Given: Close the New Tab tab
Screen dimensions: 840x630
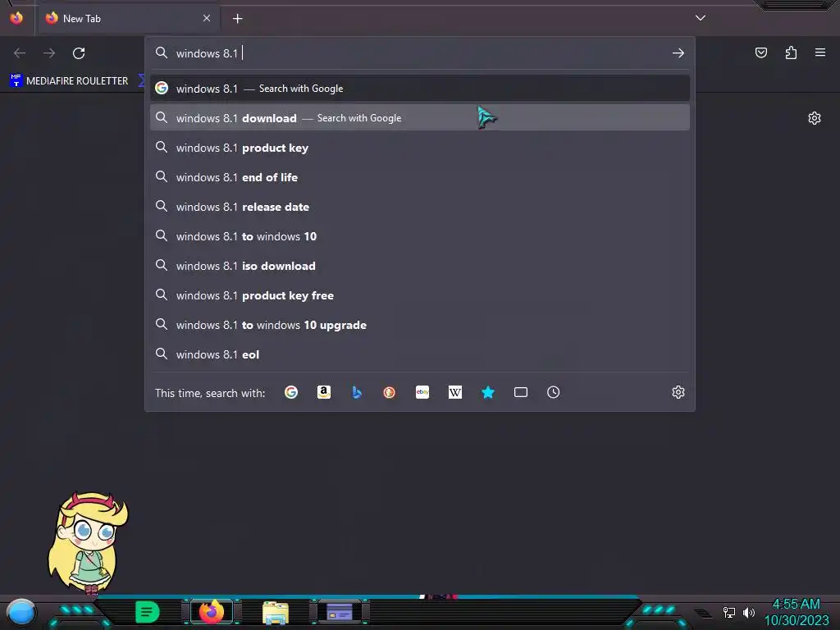Looking at the screenshot, I should coord(207,18).
